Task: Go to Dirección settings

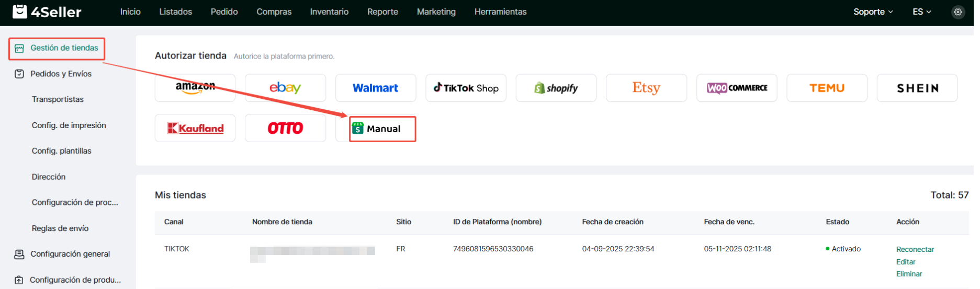Action: (x=49, y=177)
